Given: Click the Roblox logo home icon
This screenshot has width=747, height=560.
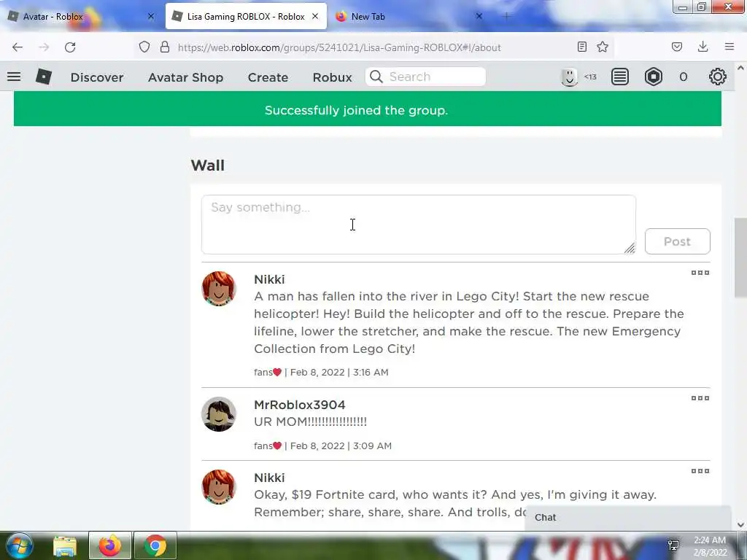Looking at the screenshot, I should 43,77.
